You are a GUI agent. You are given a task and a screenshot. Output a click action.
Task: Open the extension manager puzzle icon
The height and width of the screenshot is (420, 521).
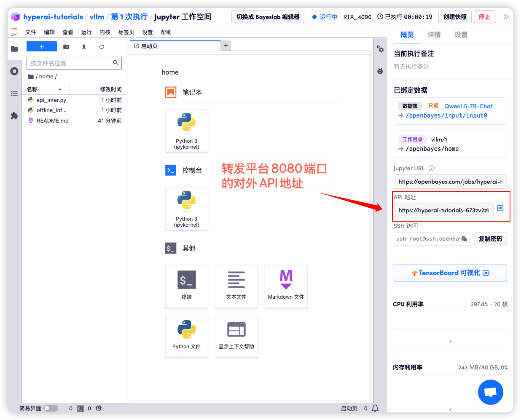tap(14, 116)
